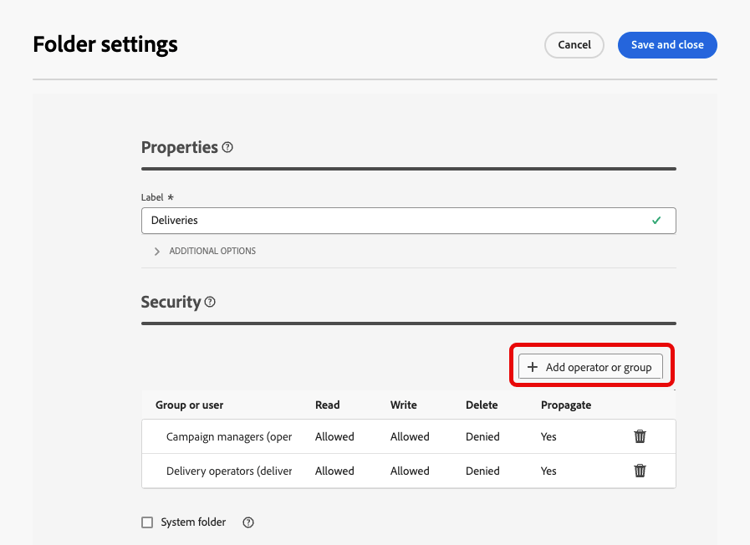750x545 pixels.
Task: Click the Cancel button
Action: point(574,45)
